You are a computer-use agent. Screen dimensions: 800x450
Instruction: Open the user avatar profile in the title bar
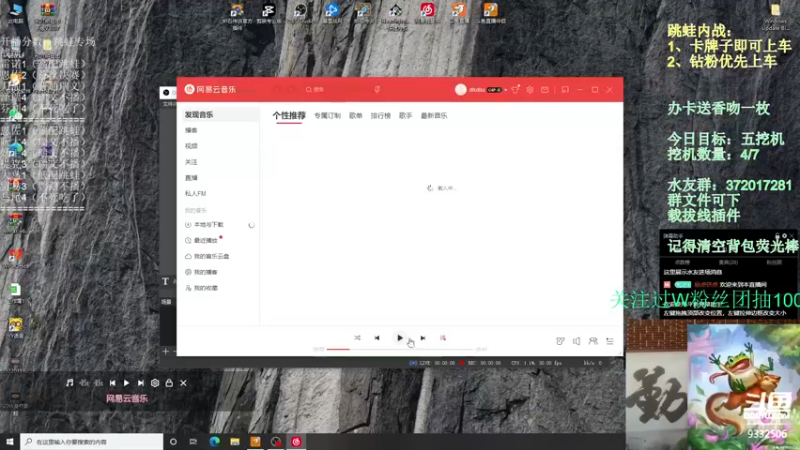[461, 89]
